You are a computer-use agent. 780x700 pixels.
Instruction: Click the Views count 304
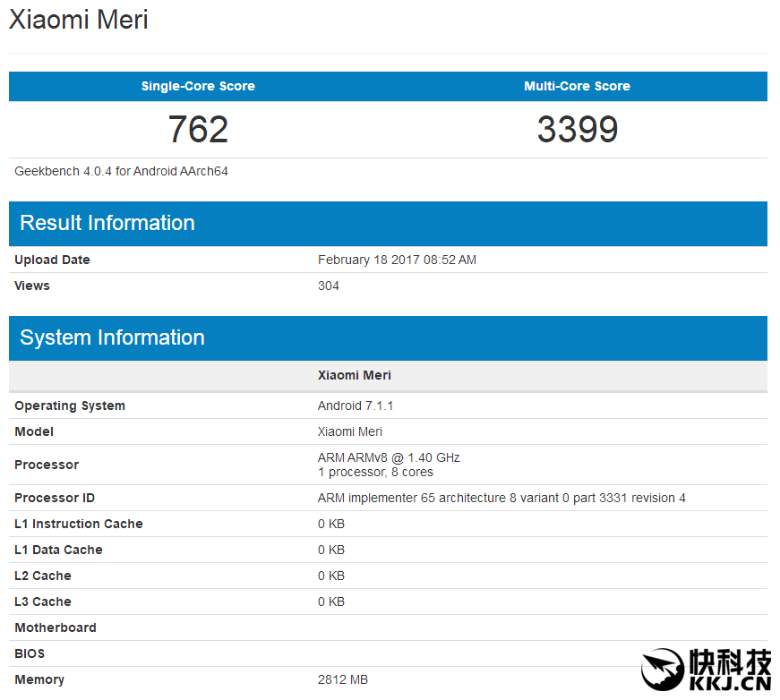(x=329, y=286)
